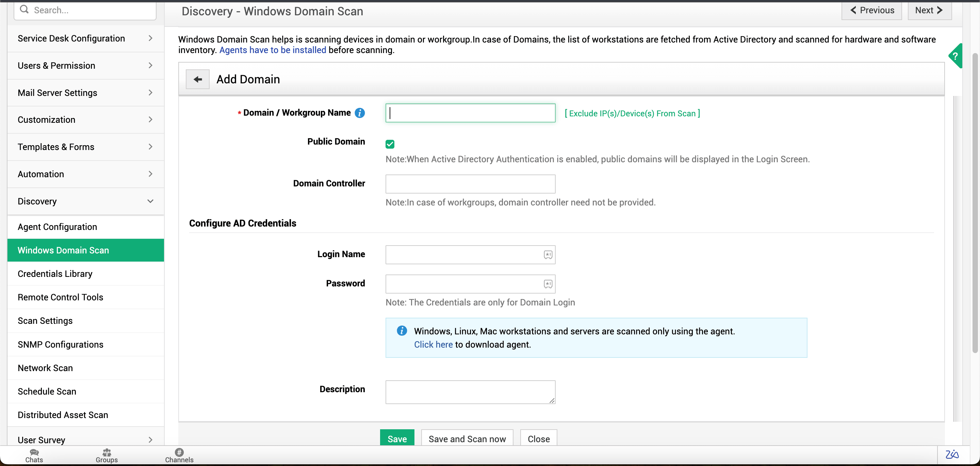Open Channels from the bottom bar
This screenshot has width=980, height=466.
tap(179, 455)
